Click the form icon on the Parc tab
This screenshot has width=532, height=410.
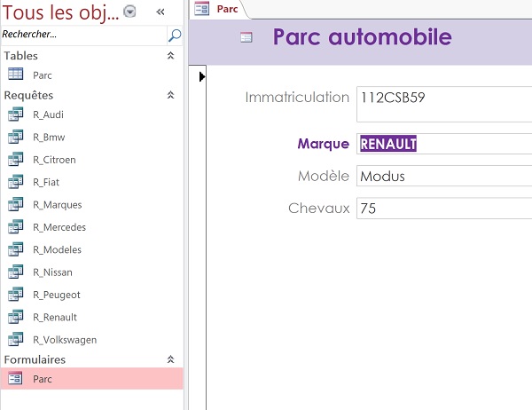pos(201,9)
